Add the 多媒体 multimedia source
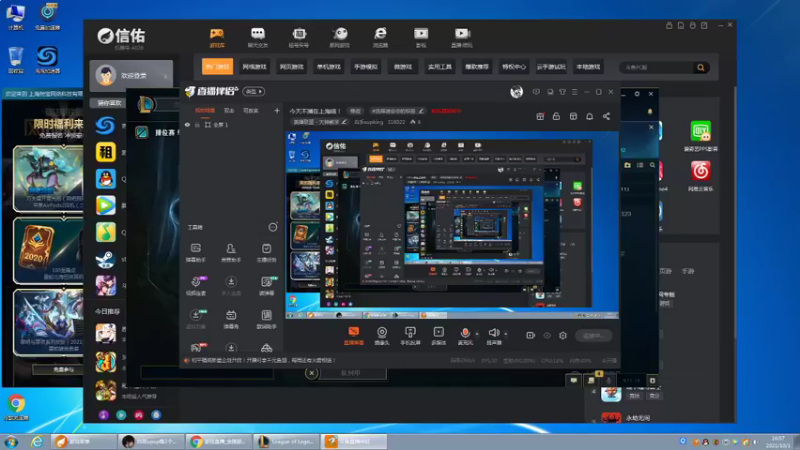The image size is (800, 450). click(x=438, y=336)
